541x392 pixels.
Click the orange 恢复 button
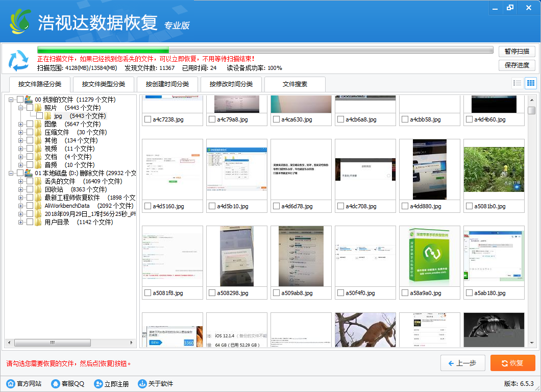512,363
